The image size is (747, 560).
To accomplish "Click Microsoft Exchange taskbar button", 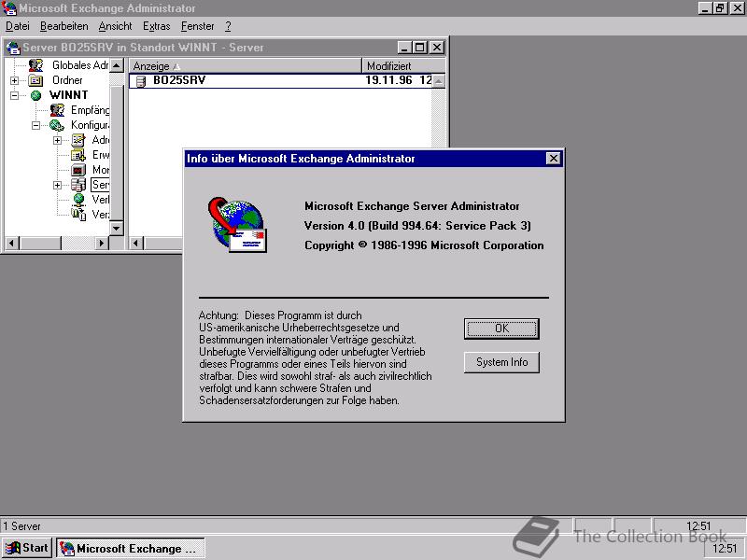I will tap(131, 548).
